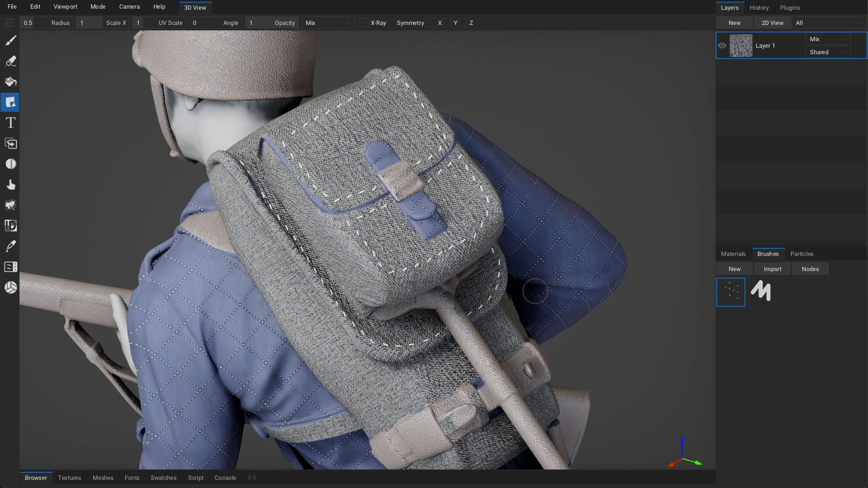This screenshot has width=868, height=488.
Task: Open the Camera menu
Action: click(129, 7)
